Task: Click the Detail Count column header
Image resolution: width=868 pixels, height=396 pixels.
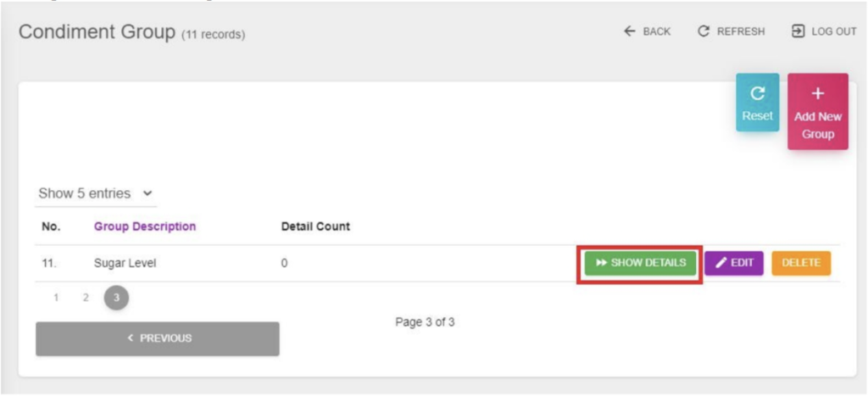Action: point(315,226)
